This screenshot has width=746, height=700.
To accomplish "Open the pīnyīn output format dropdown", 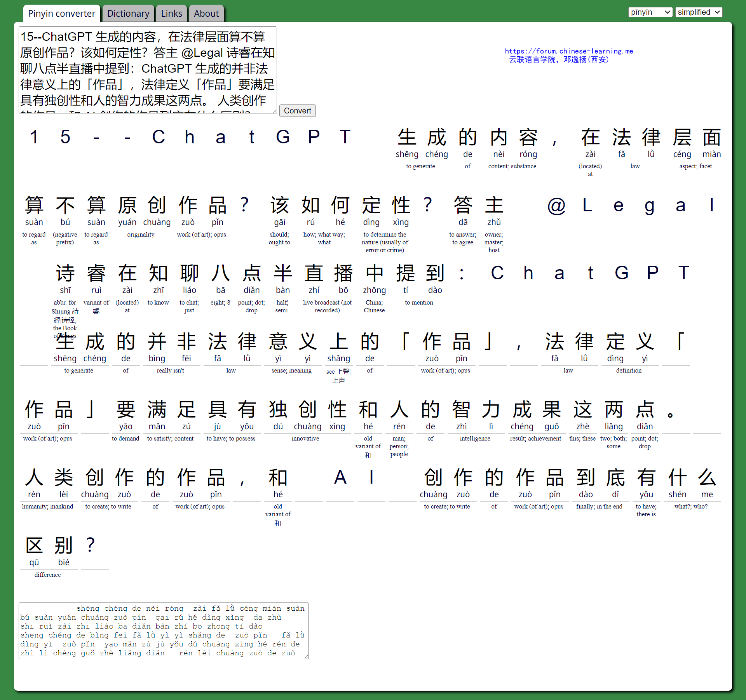I will (650, 12).
